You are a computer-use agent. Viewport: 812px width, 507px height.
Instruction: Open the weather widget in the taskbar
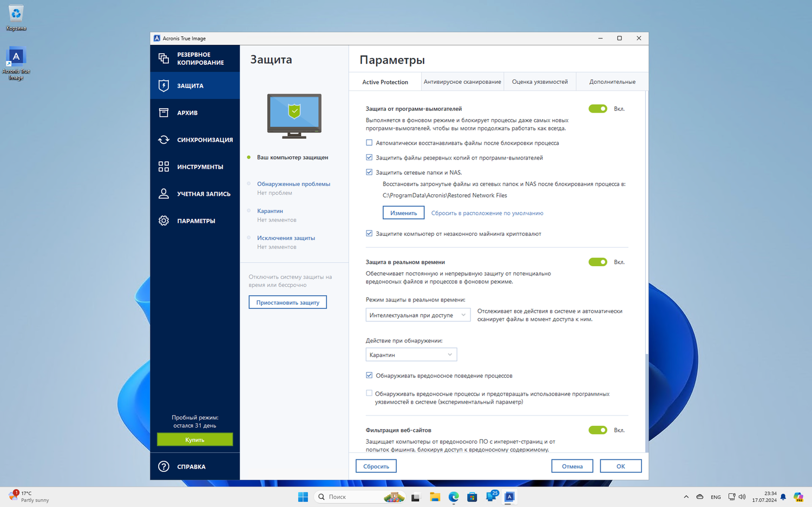click(x=29, y=497)
